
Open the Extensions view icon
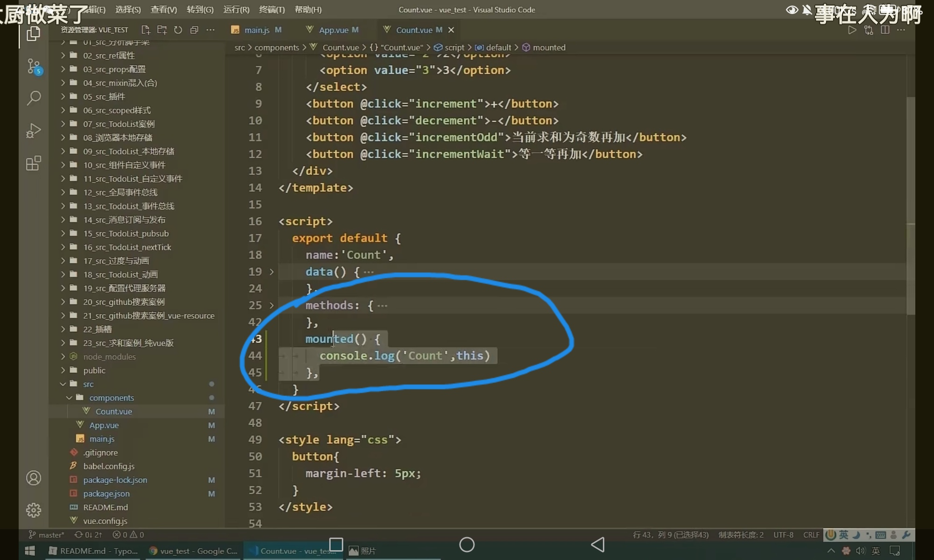[34, 163]
